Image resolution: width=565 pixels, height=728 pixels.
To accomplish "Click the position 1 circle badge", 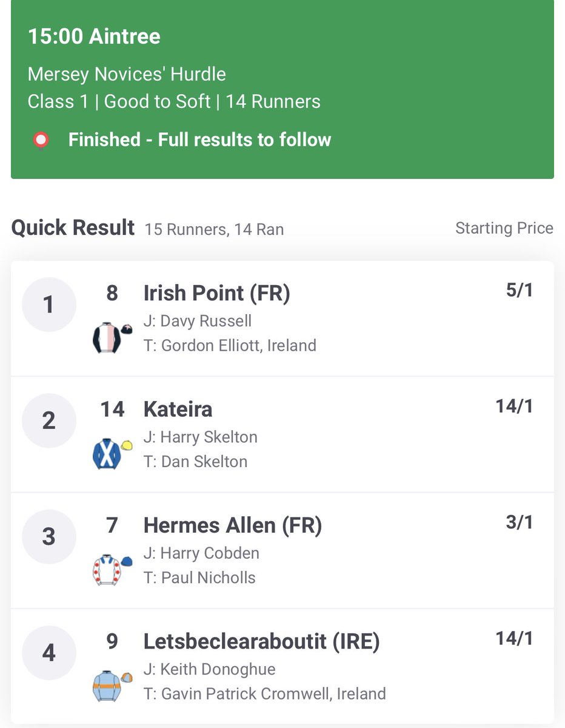I will point(49,305).
